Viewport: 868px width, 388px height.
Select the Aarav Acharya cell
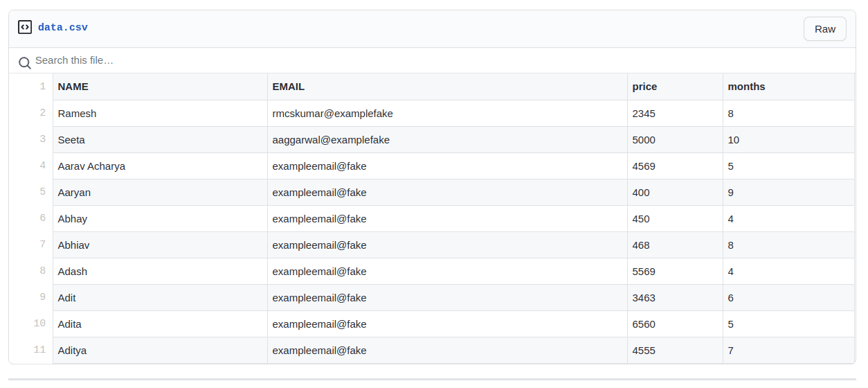(x=92, y=166)
